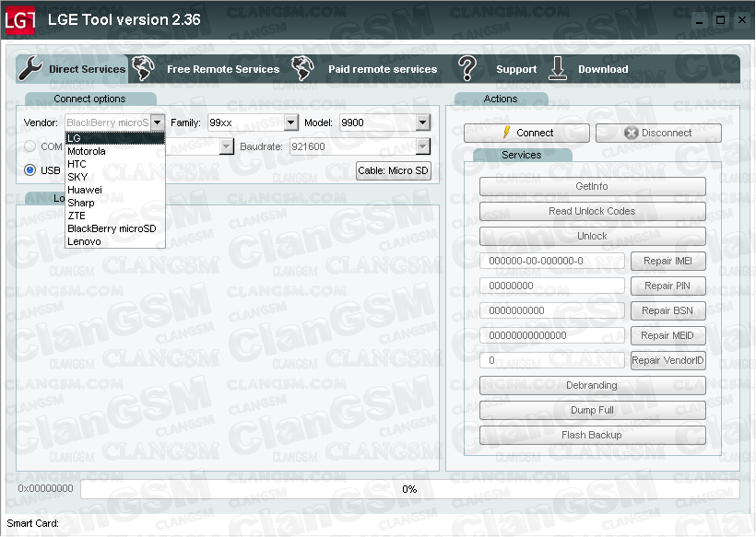
Task: Go to the Support tab
Action: [x=499, y=69]
